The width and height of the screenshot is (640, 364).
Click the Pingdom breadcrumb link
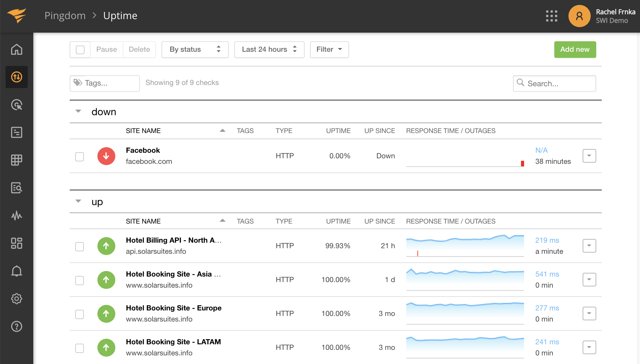pyautogui.click(x=65, y=16)
